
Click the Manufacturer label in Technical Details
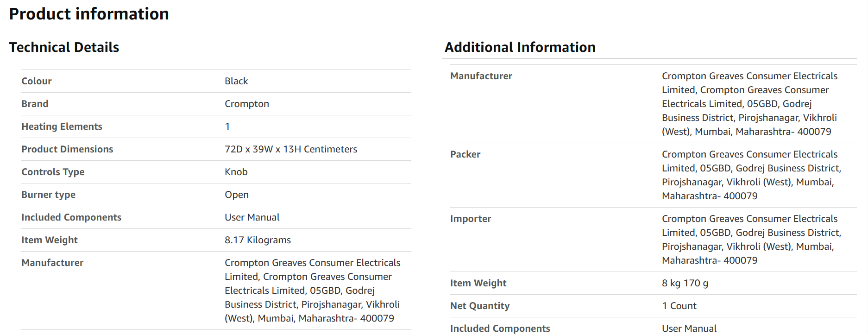click(53, 263)
